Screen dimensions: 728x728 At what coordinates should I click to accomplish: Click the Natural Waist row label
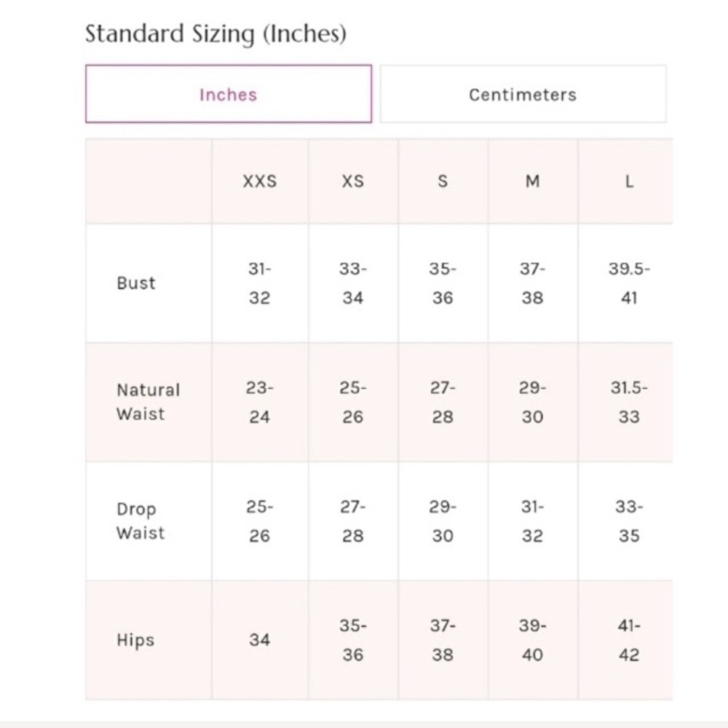pos(148,402)
